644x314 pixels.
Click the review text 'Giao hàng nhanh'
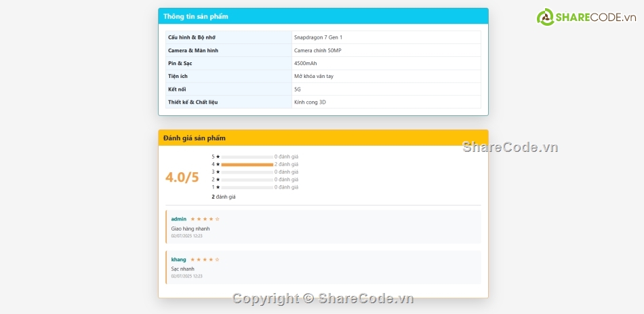190,229
